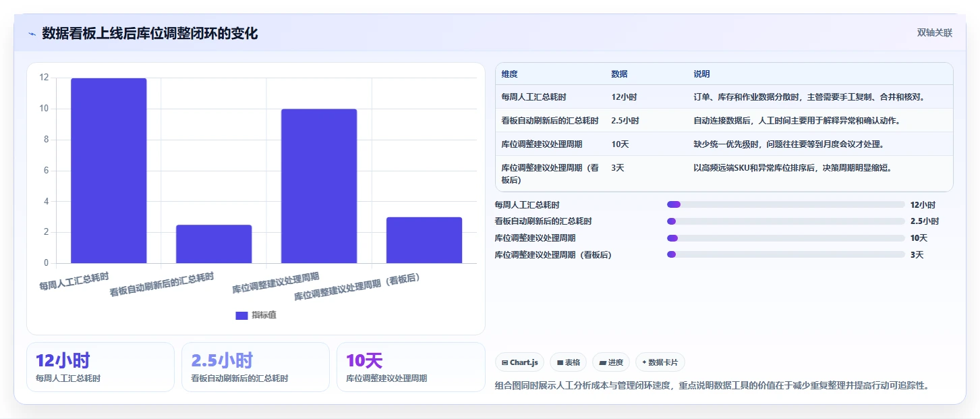Click the progress bar for 每周人工汇总耗时

click(x=786, y=204)
